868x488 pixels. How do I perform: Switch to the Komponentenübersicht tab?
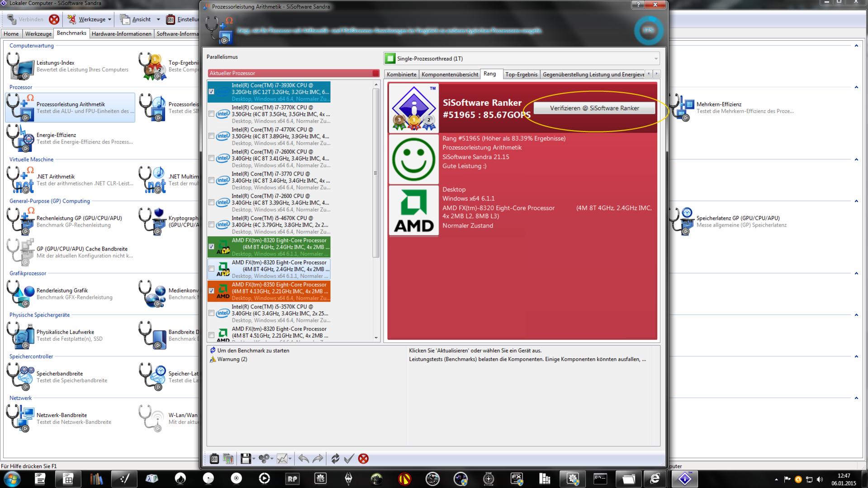coord(450,75)
